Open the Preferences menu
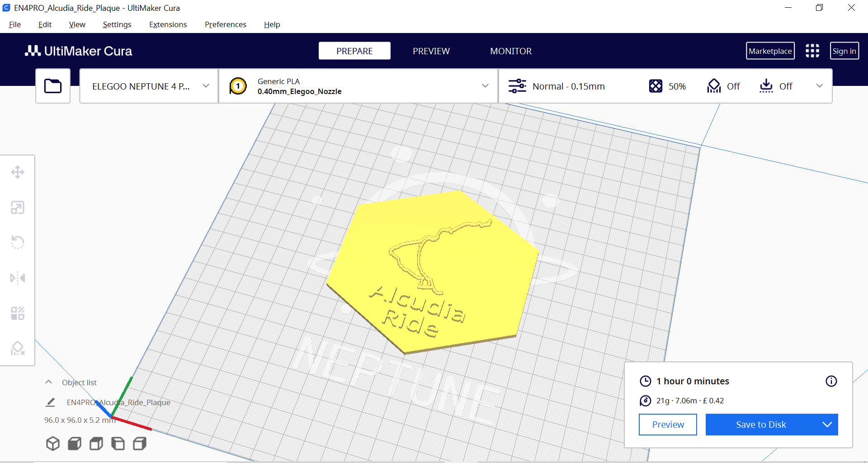 click(226, 24)
